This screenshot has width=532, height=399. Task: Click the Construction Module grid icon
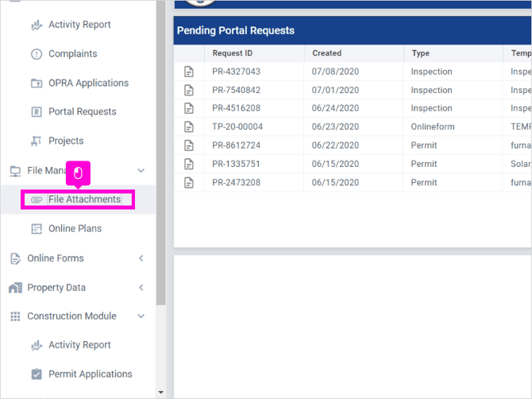15,316
